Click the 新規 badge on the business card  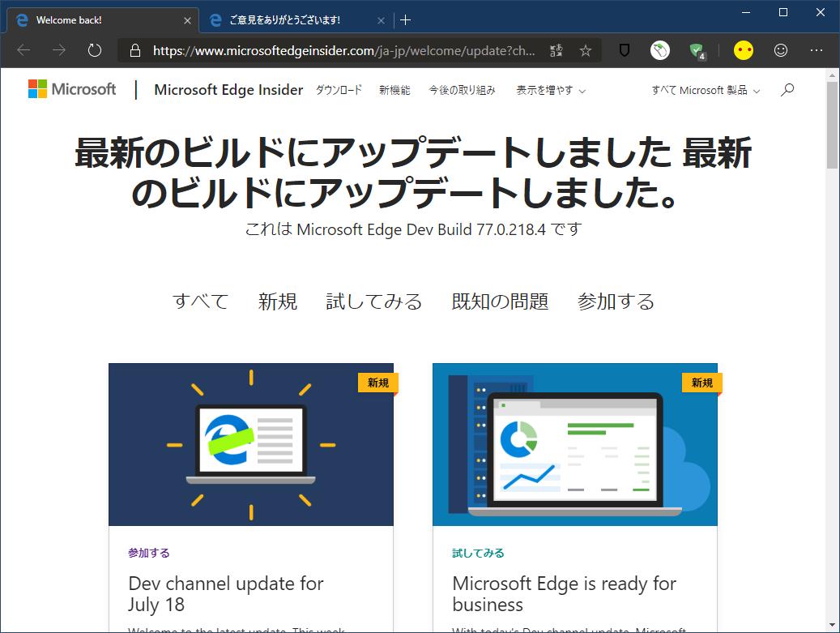click(701, 383)
